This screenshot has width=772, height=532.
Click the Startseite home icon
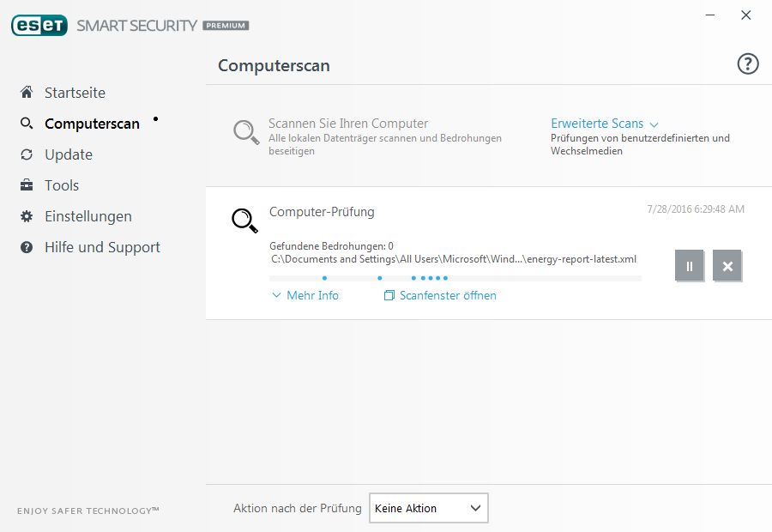tap(27, 92)
